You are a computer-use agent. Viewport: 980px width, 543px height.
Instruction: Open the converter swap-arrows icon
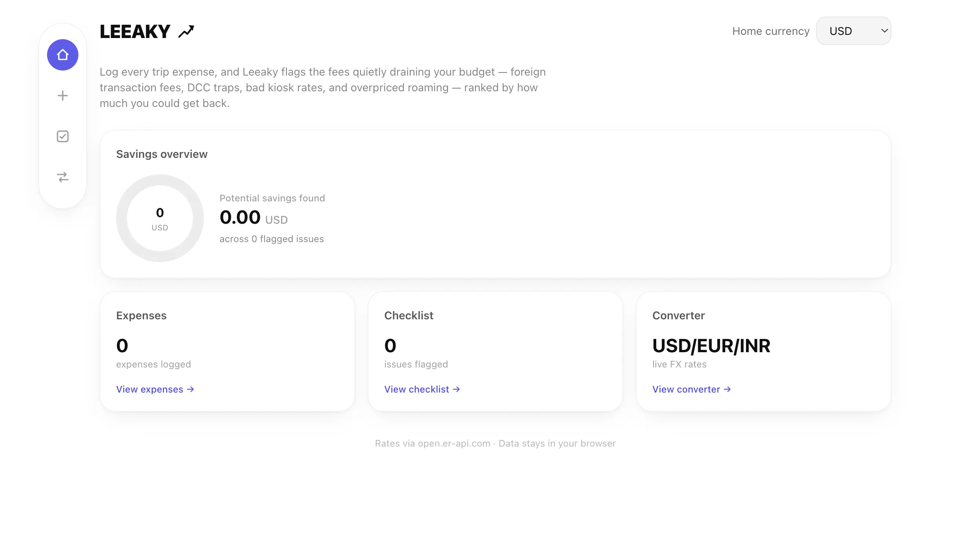coord(63,177)
